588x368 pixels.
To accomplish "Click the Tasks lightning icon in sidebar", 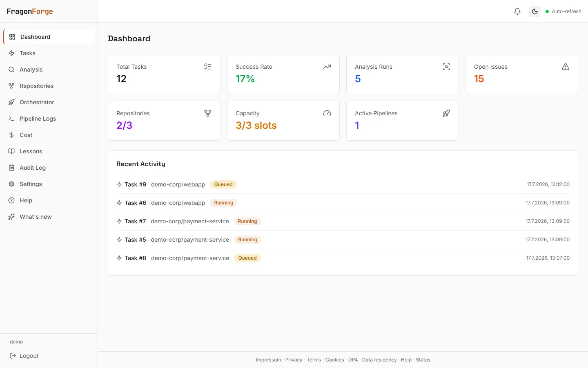I will 11,53.
